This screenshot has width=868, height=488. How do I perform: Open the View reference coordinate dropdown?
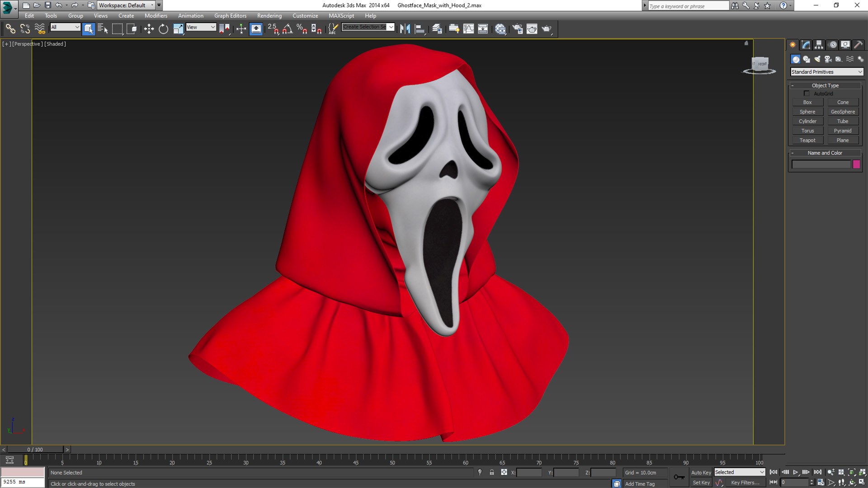[201, 27]
